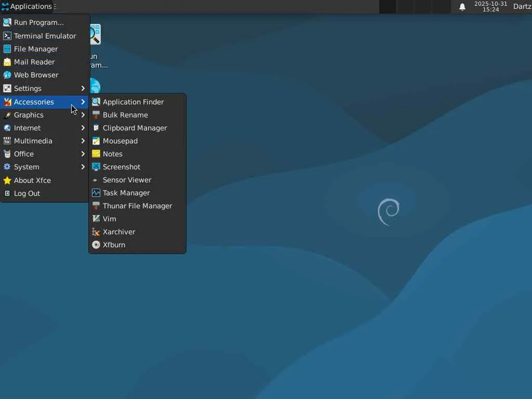Choose the Log Out entry
532x399 pixels.
pyautogui.click(x=45, y=193)
